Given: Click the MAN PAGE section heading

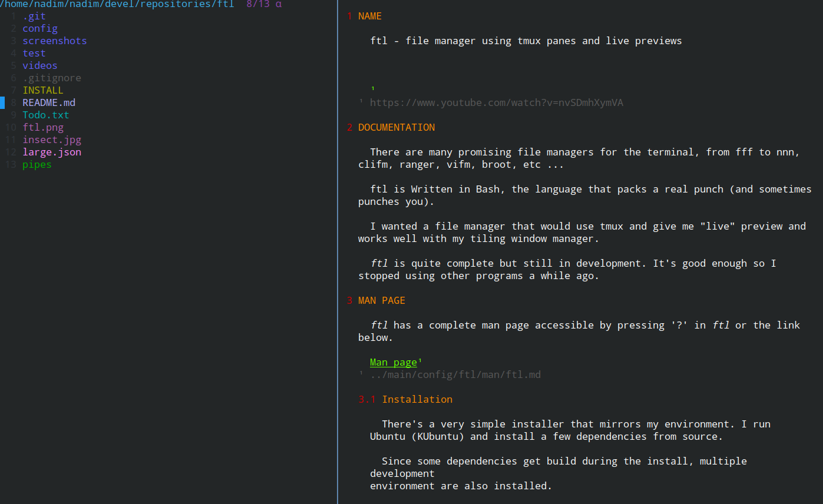Looking at the screenshot, I should [x=382, y=300].
